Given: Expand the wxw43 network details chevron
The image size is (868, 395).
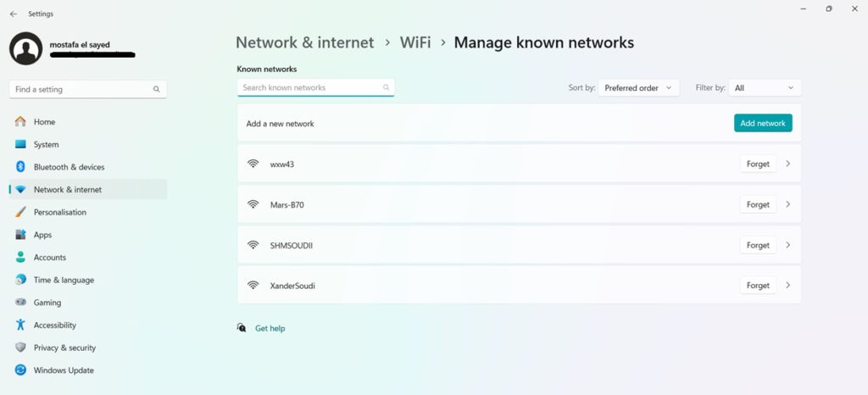Looking at the screenshot, I should 787,164.
